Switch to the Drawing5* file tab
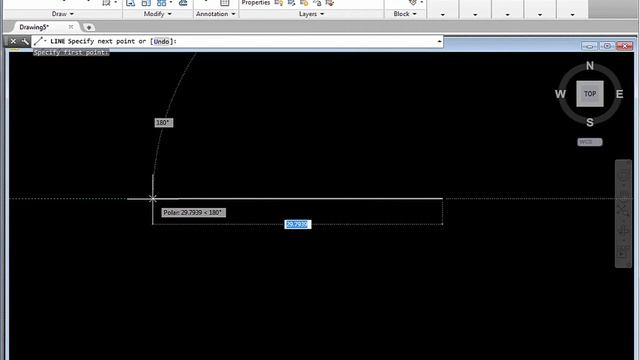The height and width of the screenshot is (360, 640). coord(34,27)
